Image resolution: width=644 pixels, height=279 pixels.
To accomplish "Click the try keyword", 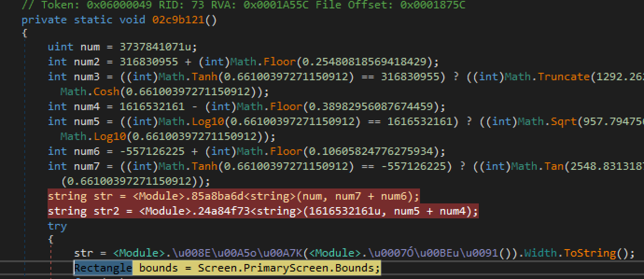I will click(57, 226).
